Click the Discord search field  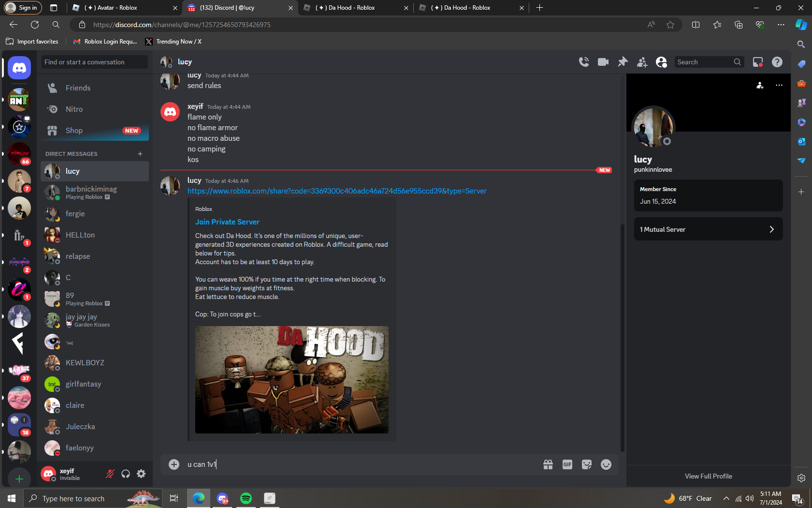(709, 62)
